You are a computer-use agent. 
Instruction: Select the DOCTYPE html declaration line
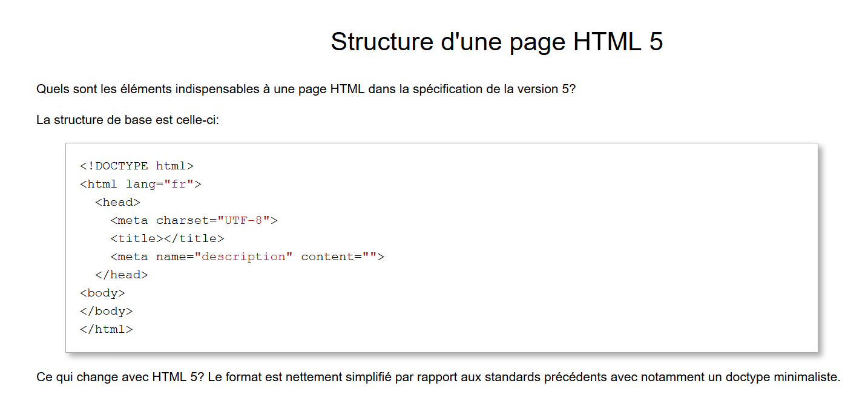pos(136,165)
